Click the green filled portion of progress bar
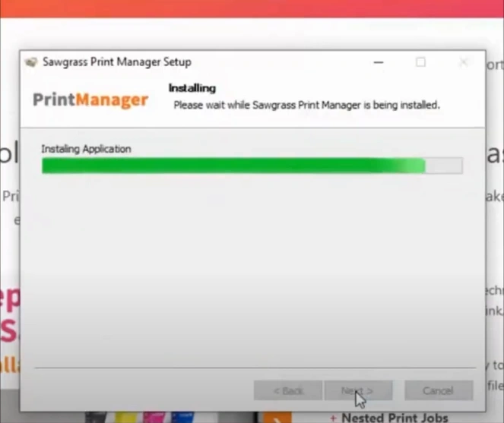504x423 pixels. click(228, 166)
